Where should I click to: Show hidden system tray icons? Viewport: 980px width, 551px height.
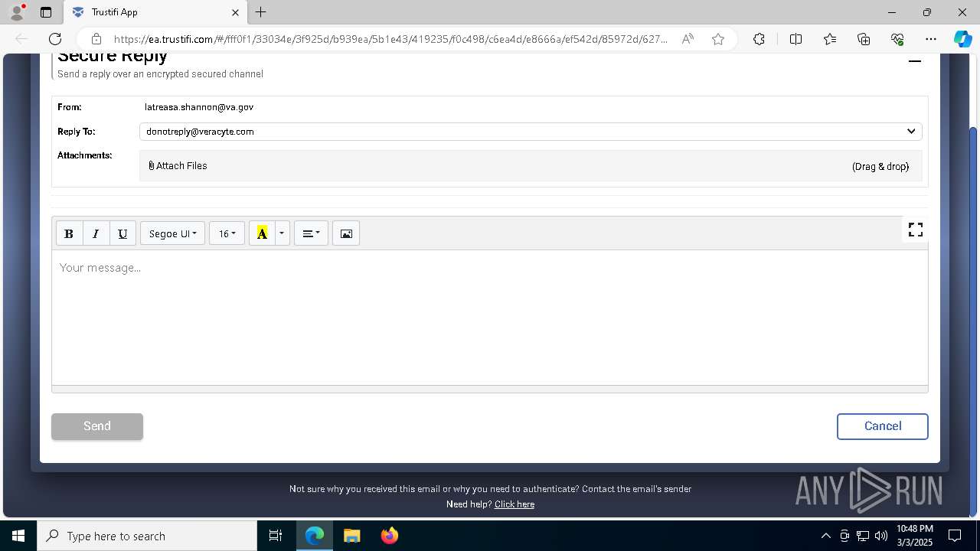[825, 536]
